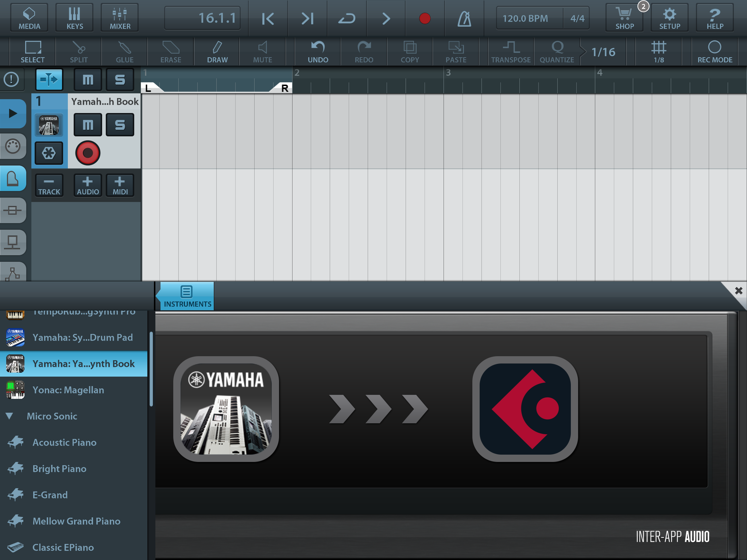Open the inspector play arrow tab

(x=13, y=113)
